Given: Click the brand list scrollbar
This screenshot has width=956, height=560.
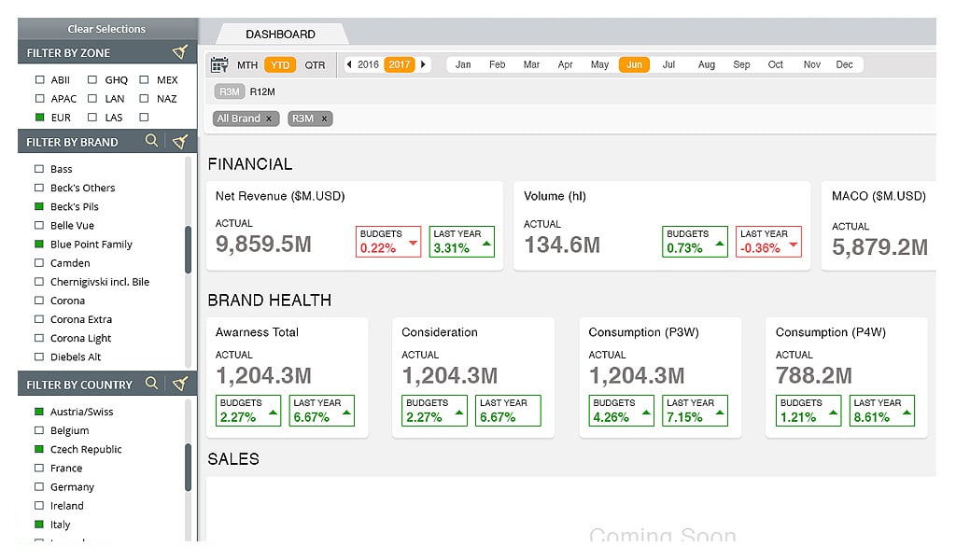Looking at the screenshot, I should coord(189,249).
